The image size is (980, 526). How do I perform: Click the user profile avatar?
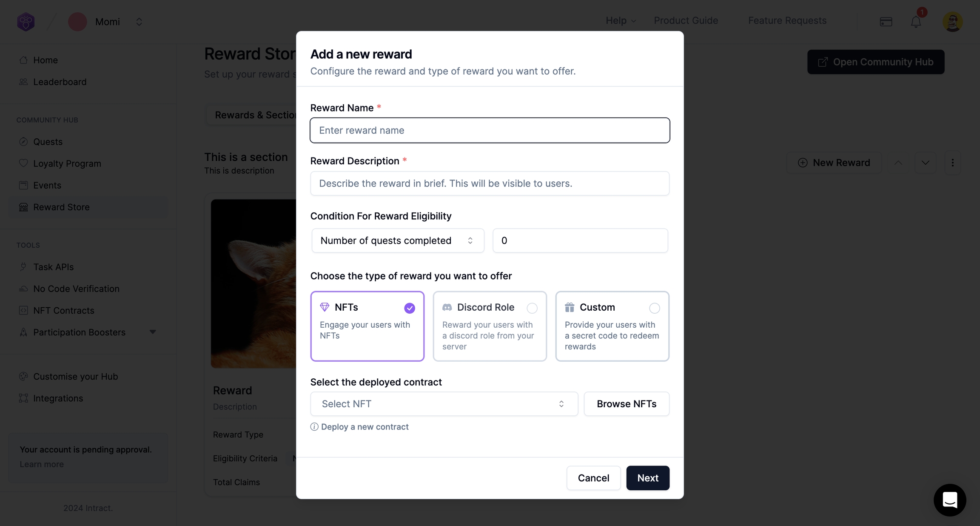[952, 22]
